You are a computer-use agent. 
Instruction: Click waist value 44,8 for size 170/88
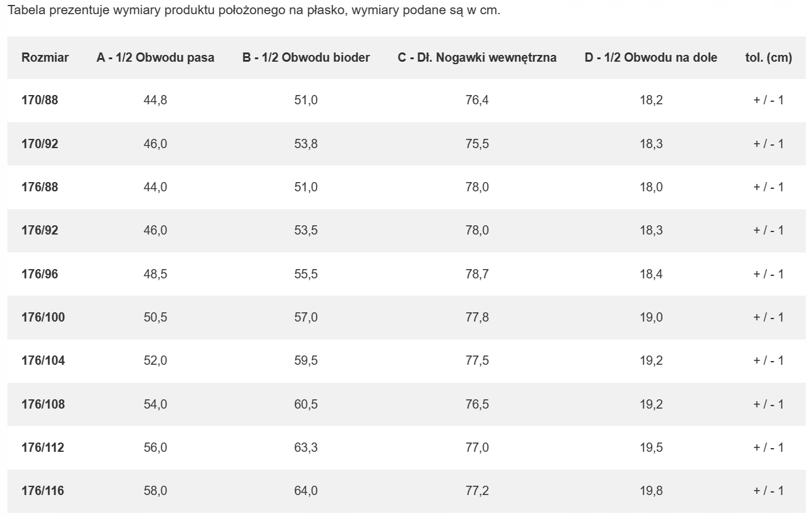click(x=155, y=100)
